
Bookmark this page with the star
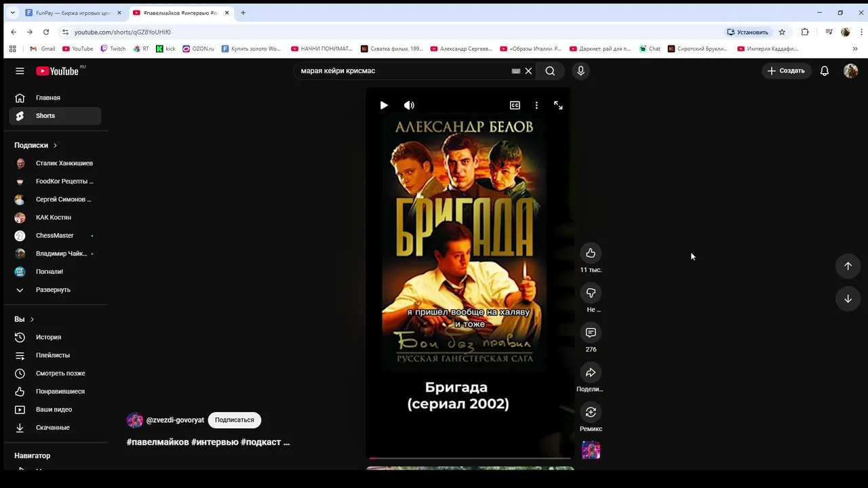782,32
